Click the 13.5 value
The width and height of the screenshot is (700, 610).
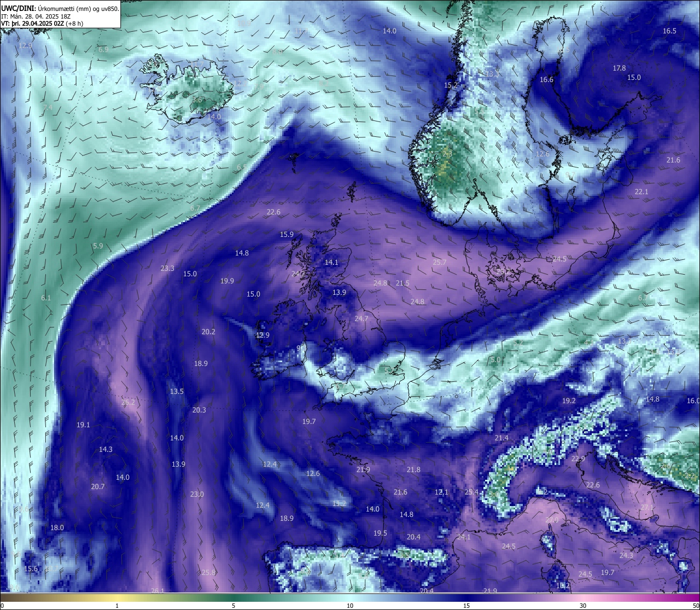point(177,392)
